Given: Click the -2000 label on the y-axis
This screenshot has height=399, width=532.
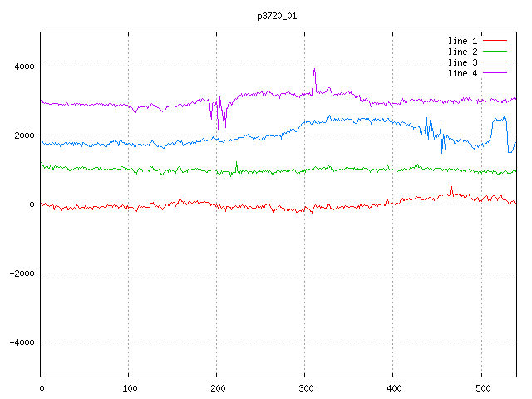Looking at the screenshot, I should pos(21,273).
